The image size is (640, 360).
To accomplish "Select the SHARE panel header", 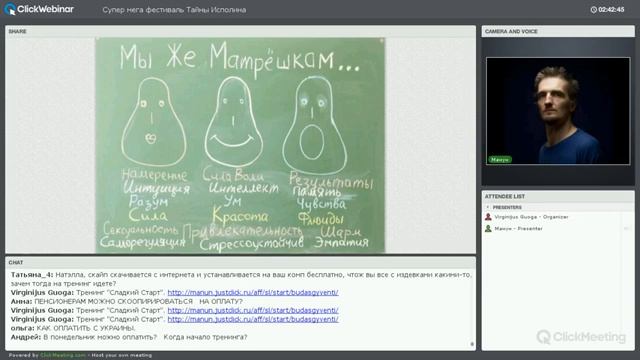I will point(240,31).
